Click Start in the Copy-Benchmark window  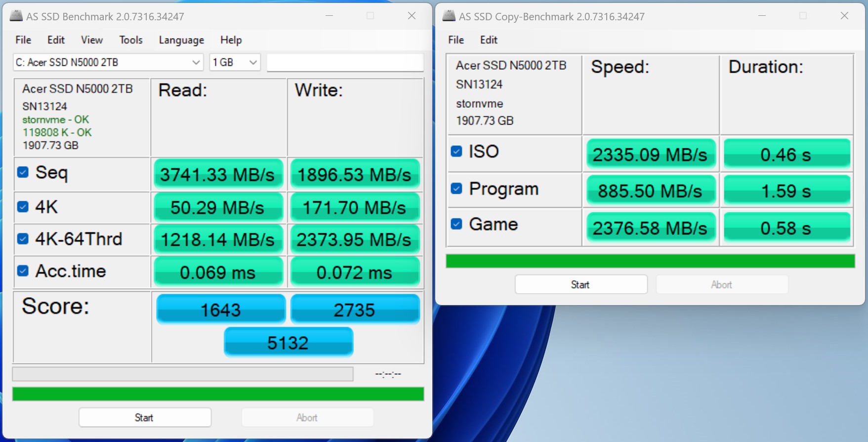click(581, 285)
